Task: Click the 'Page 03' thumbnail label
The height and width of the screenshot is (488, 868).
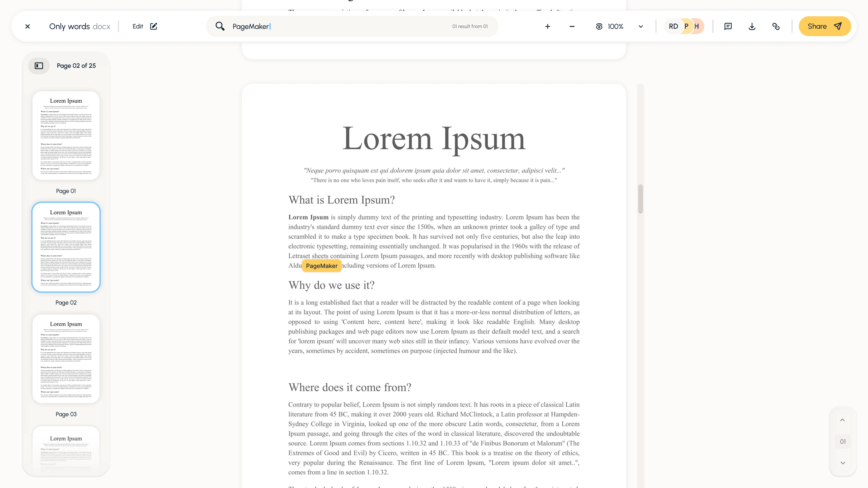Action: click(x=66, y=414)
